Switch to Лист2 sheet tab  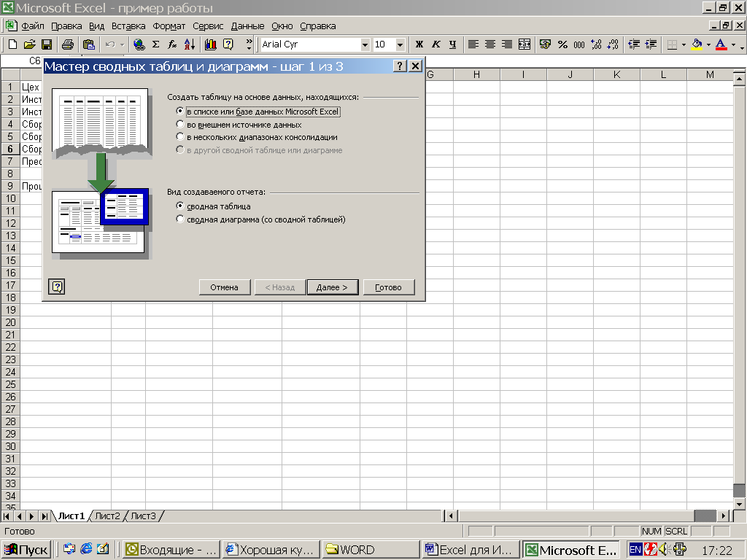click(107, 516)
